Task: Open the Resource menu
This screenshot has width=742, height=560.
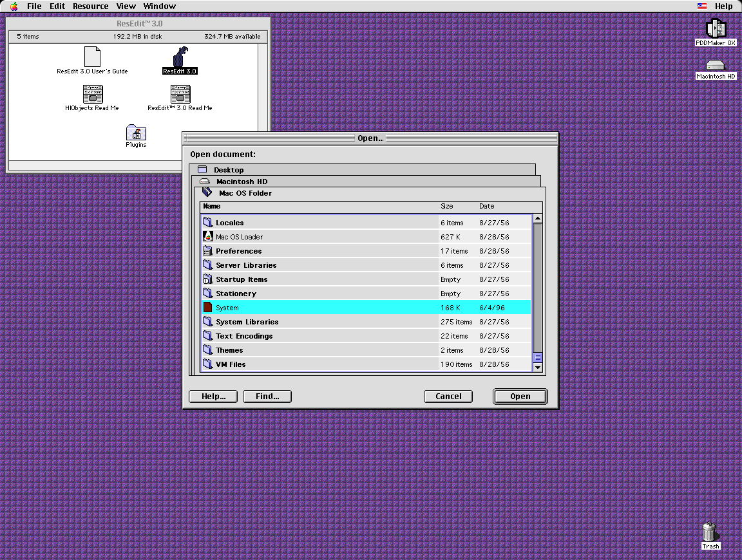Action: click(x=90, y=6)
